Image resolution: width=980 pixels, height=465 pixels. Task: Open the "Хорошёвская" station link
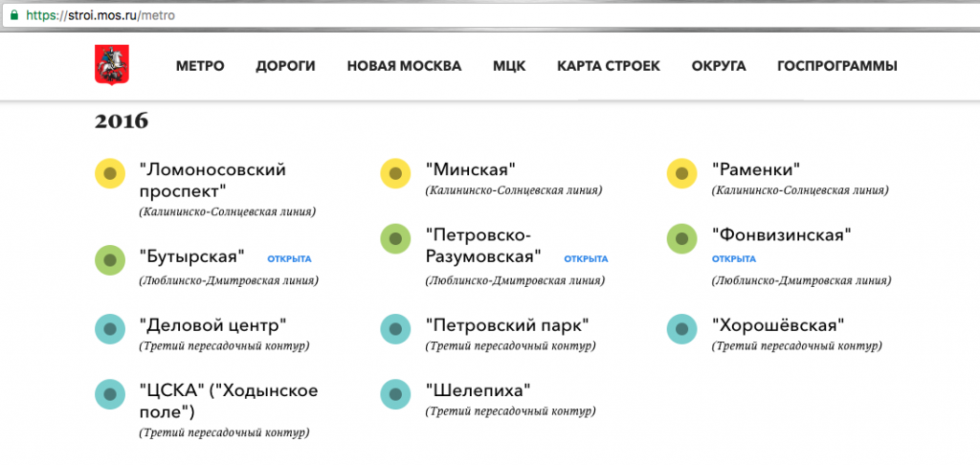(x=778, y=325)
